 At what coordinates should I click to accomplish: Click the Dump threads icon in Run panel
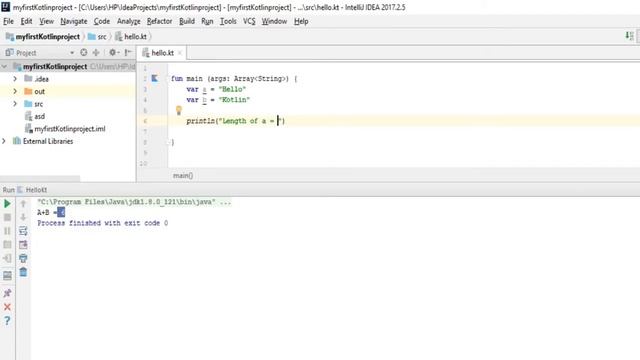click(x=7, y=244)
